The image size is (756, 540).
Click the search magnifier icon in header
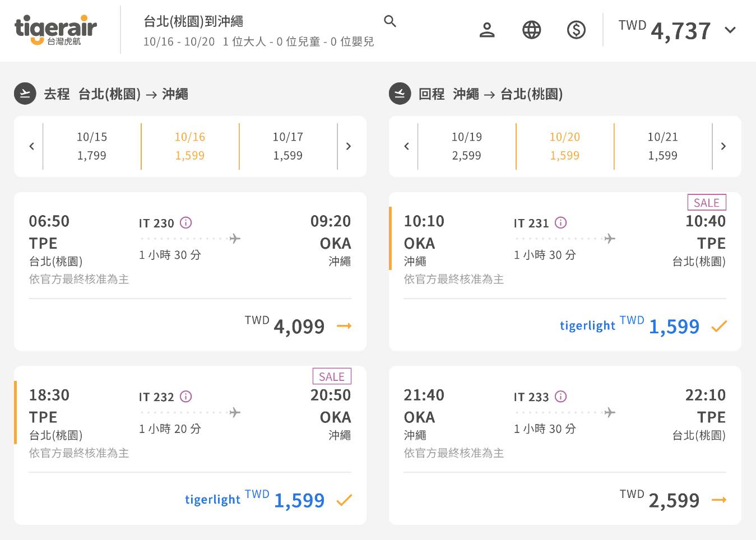pos(390,21)
